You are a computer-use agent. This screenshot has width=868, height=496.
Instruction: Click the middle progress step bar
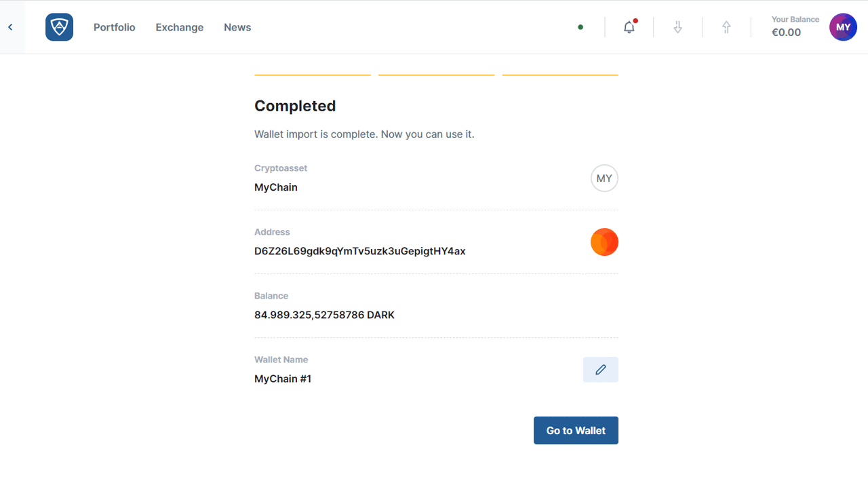click(x=436, y=75)
